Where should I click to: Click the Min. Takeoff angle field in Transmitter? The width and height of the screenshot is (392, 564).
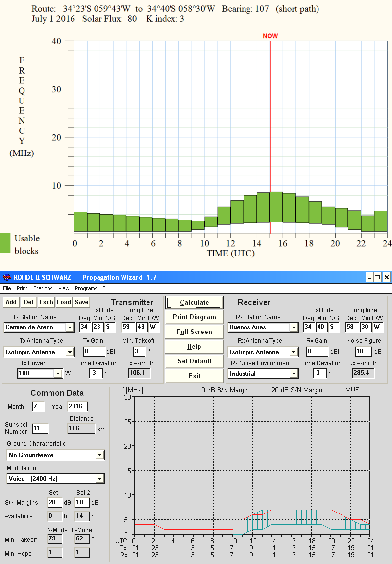(x=139, y=352)
